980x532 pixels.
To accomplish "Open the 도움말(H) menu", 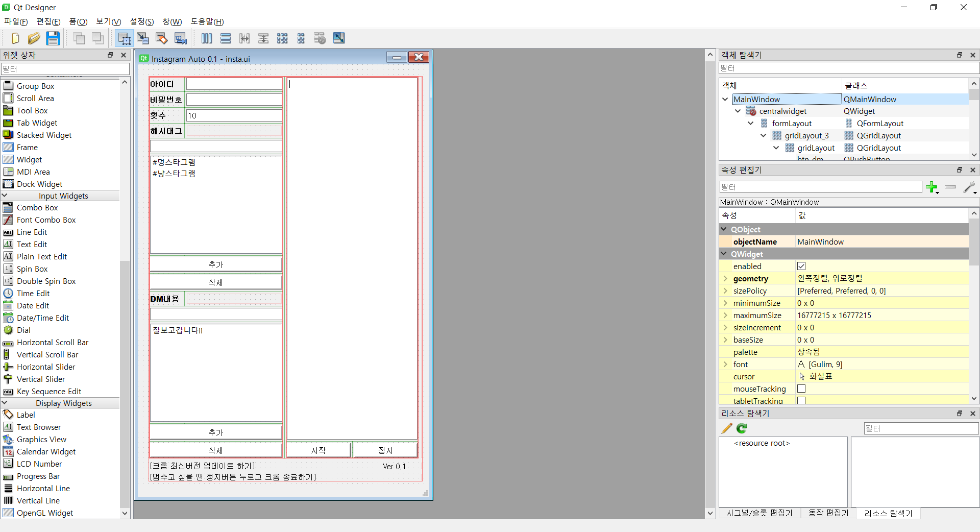I will click(x=207, y=21).
